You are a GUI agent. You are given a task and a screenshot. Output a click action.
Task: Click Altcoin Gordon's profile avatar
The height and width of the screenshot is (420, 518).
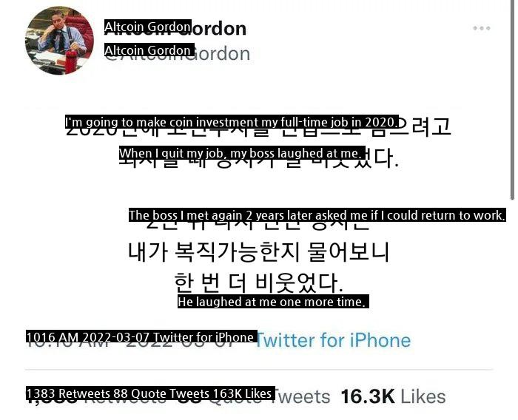click(x=59, y=40)
